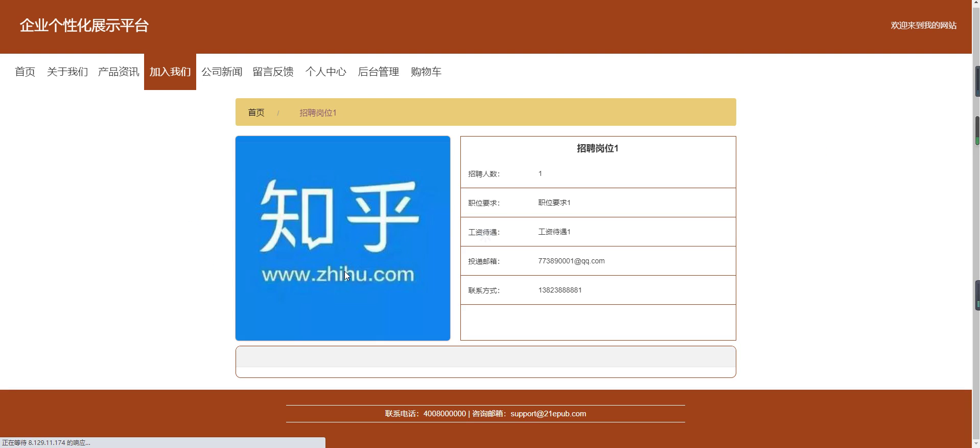Click the site title 企业个性化展示平台
This screenshot has height=448, width=980.
(x=84, y=26)
